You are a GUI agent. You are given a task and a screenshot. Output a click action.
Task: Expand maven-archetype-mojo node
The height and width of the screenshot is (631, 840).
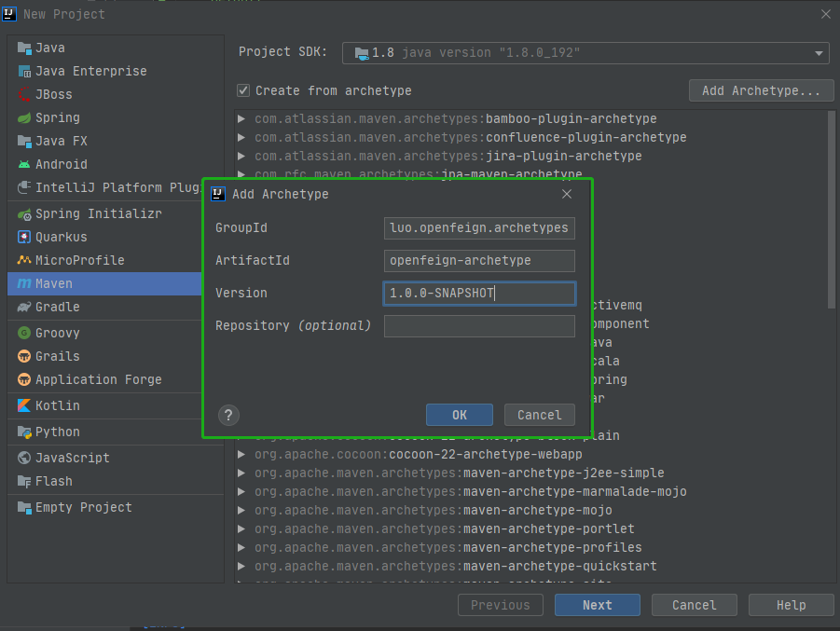click(x=241, y=511)
